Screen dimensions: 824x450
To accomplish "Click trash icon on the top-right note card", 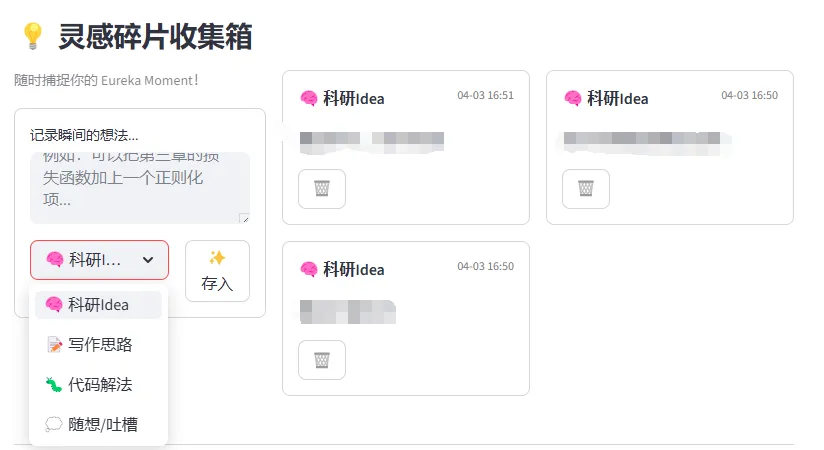I will [585, 189].
